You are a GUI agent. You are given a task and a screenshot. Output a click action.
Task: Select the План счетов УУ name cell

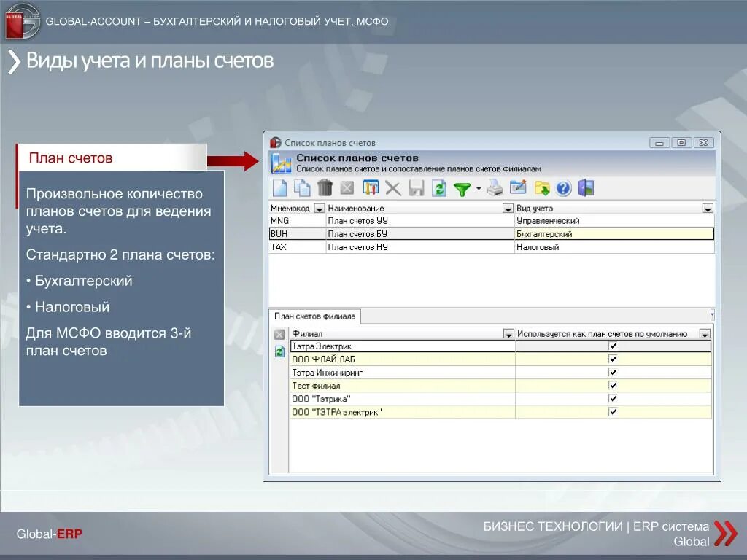click(x=420, y=221)
